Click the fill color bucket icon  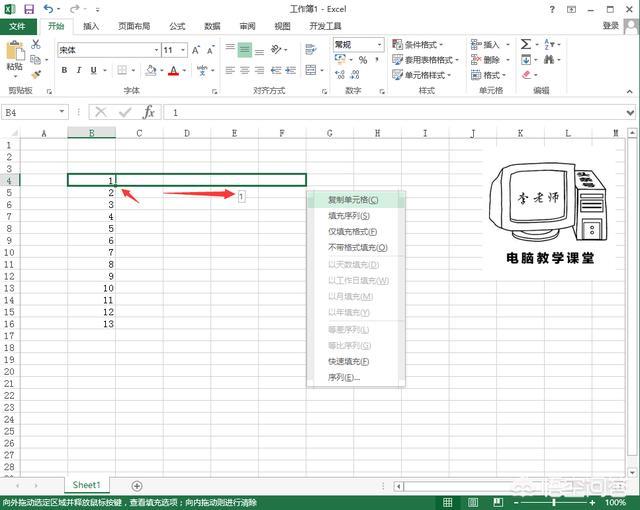coord(150,70)
